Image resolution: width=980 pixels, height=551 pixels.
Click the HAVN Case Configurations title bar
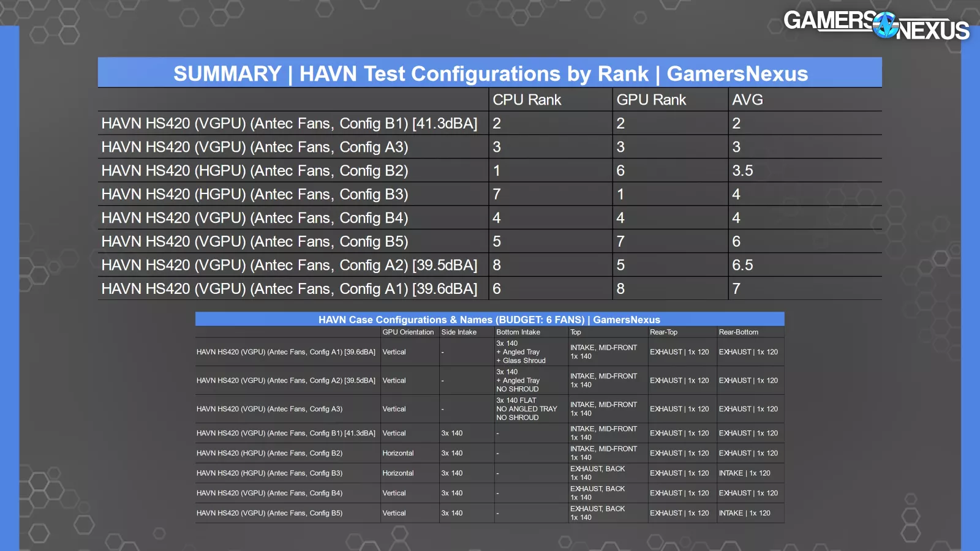pos(489,320)
